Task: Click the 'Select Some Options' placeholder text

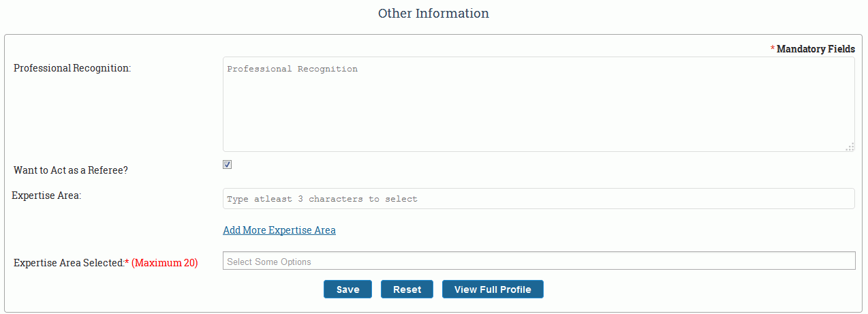Action: point(269,262)
